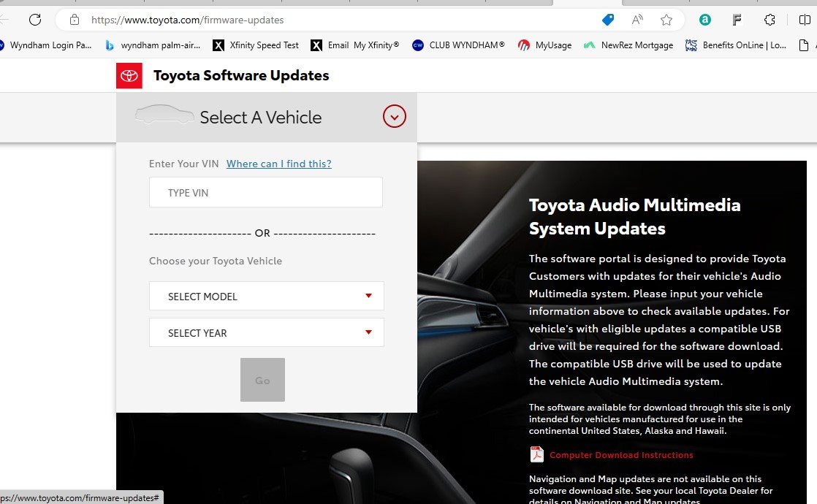This screenshot has height=504, width=817.
Task: Open Benefits OnLine bookmark
Action: [x=736, y=45]
